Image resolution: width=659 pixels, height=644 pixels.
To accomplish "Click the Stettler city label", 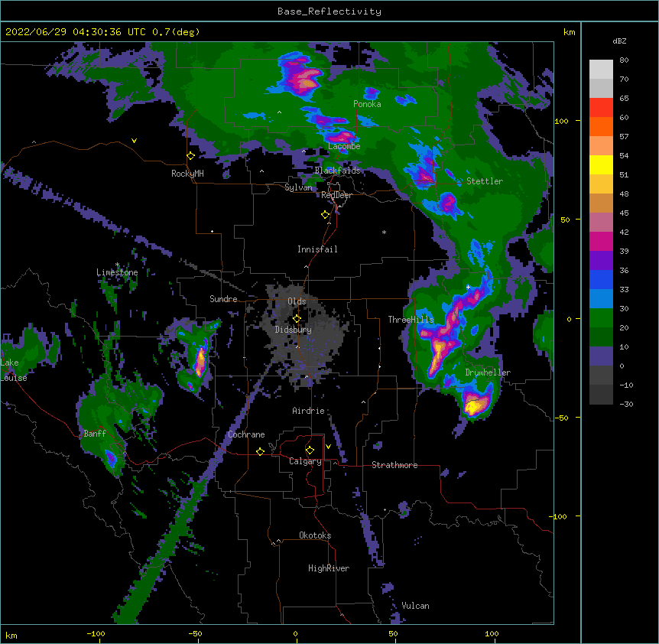I will click(485, 181).
